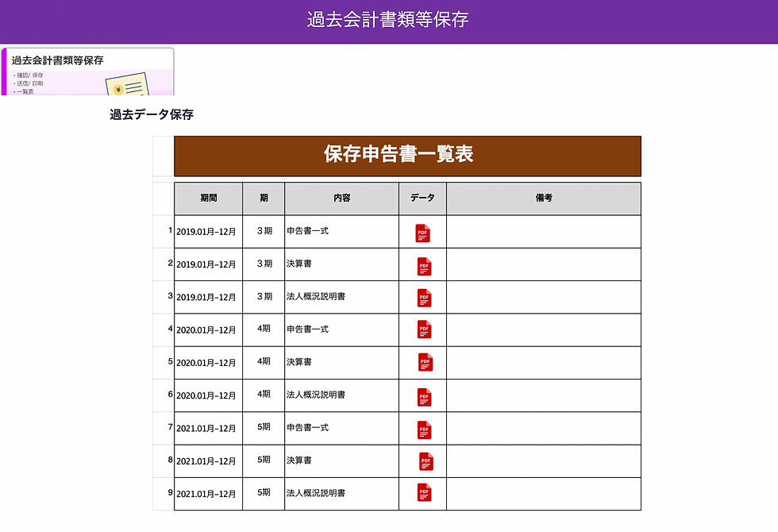Open the PDF for row 3 法人概況説明書 2019
This screenshot has width=778, height=532.
tap(424, 299)
